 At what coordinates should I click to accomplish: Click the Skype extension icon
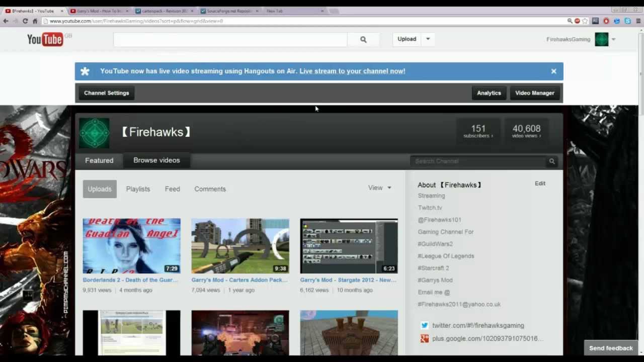click(627, 21)
